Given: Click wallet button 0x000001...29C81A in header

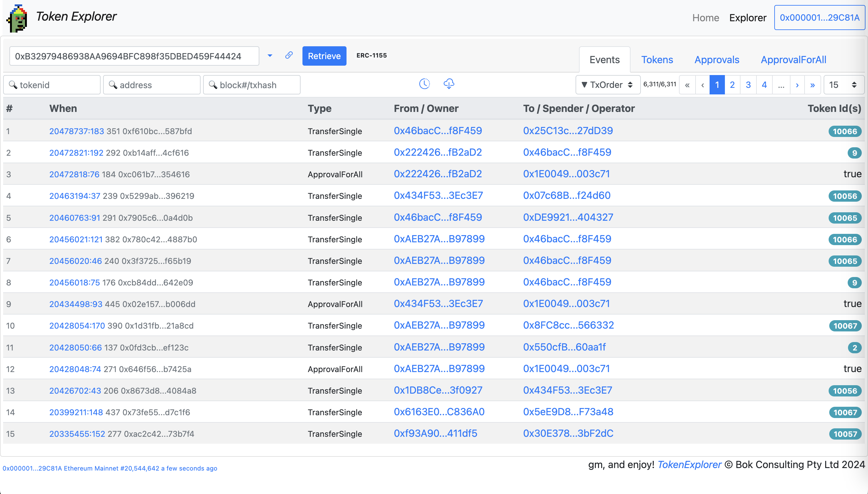Looking at the screenshot, I should pyautogui.click(x=819, y=18).
